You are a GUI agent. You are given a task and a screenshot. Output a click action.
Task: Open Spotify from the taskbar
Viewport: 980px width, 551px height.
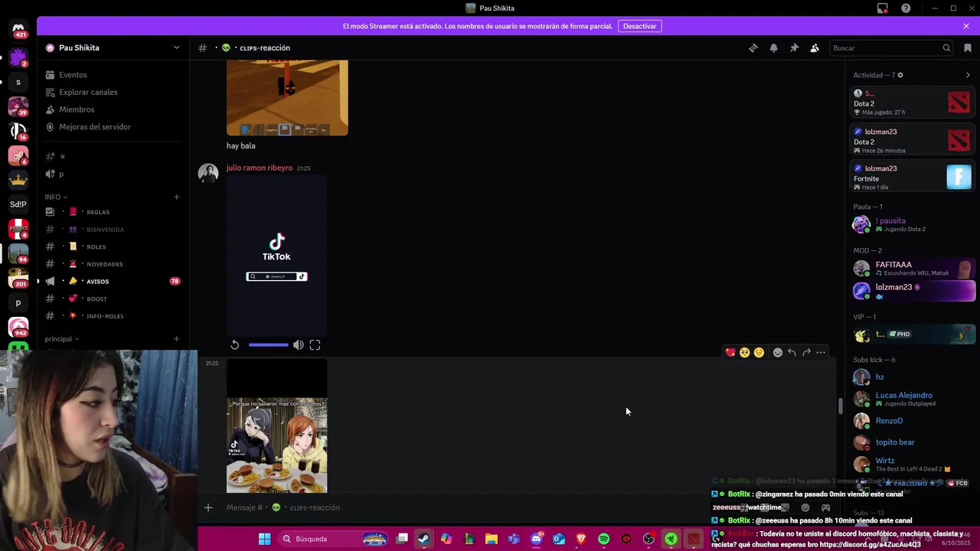(x=603, y=539)
